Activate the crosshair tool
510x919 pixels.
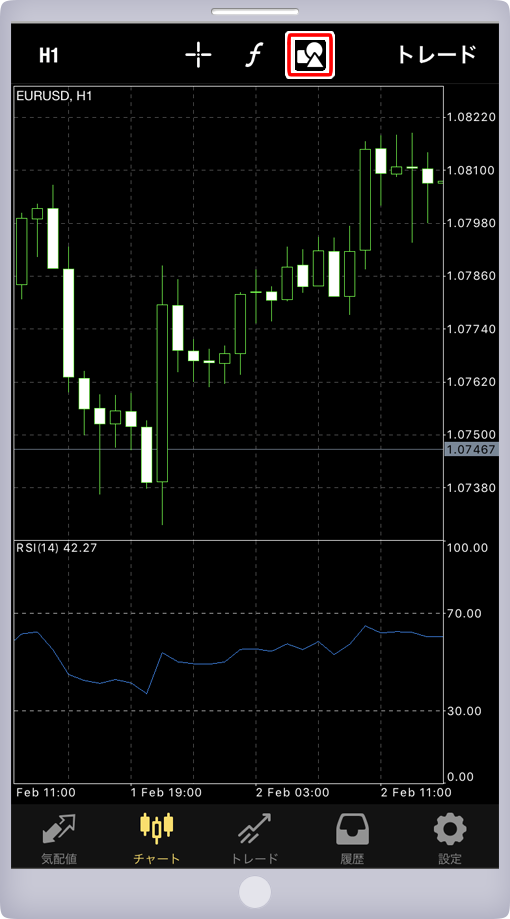coord(198,56)
